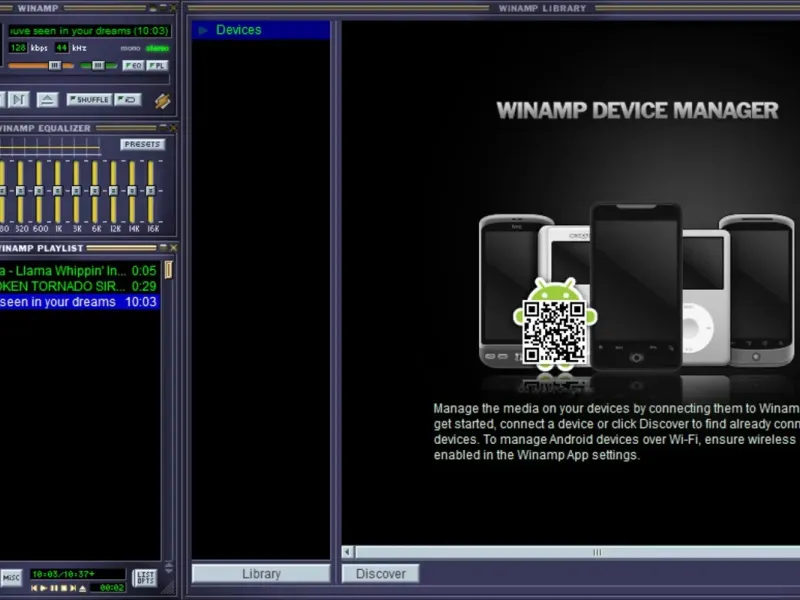Click the Android QR code image
The height and width of the screenshot is (600, 800).
pyautogui.click(x=554, y=330)
